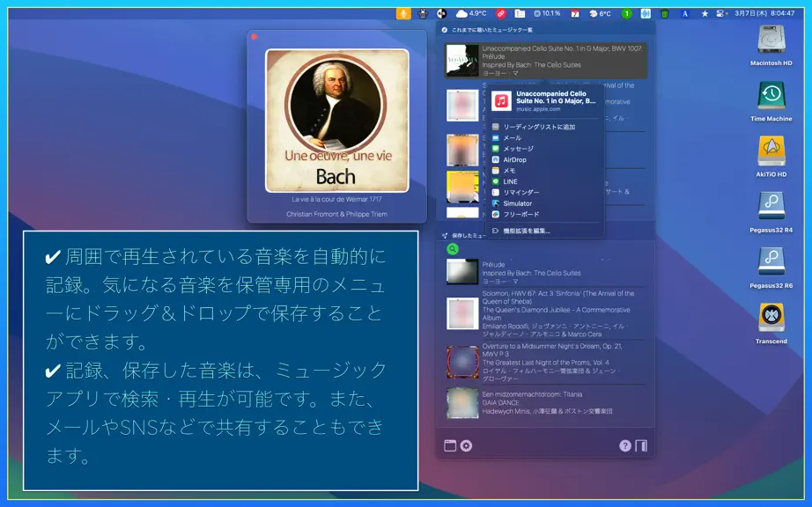Open the menu bar date 3月7日(木) 8:04:47

pos(764,13)
